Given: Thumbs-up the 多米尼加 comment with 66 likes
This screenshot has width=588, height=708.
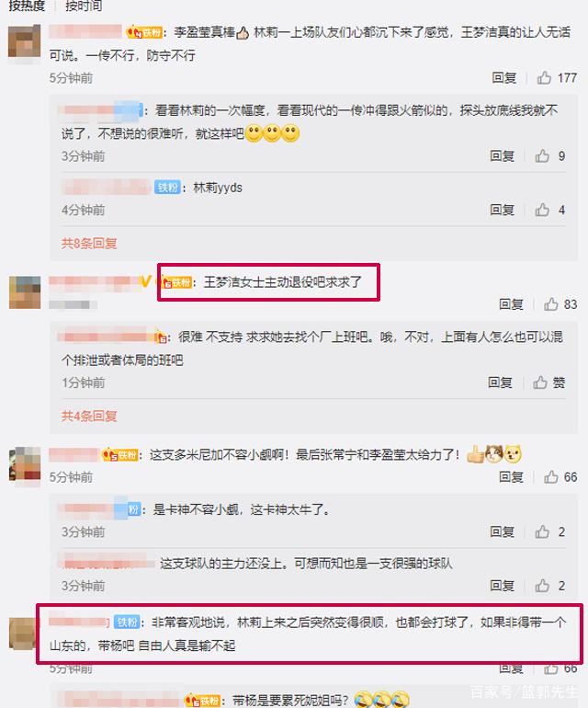Looking at the screenshot, I should click(550, 477).
